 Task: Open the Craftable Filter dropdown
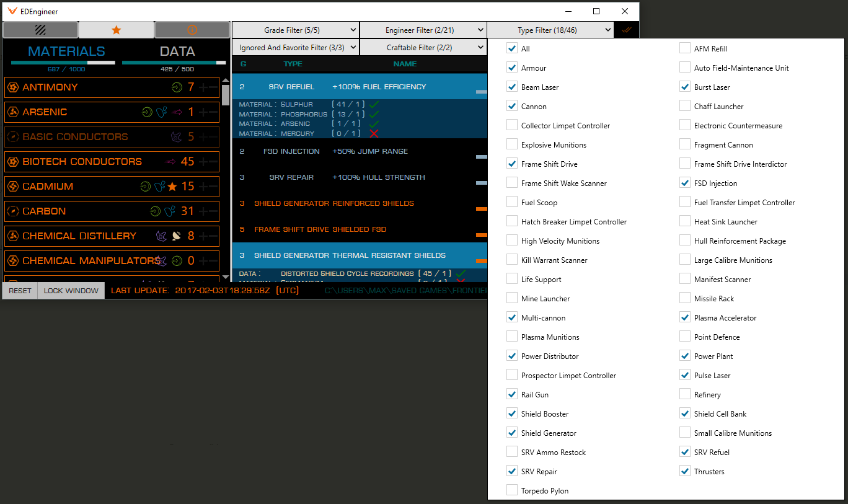(x=423, y=47)
